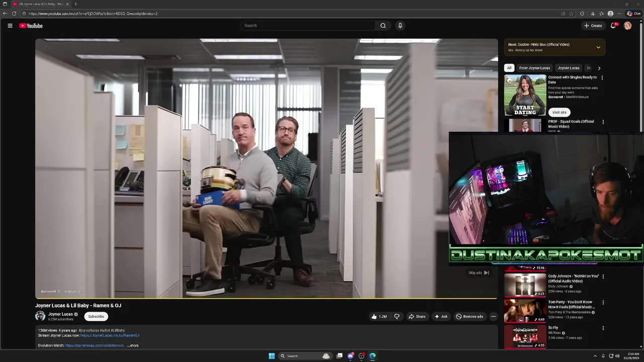Click the Sponsored info icon on ad
Viewport: 644px width, 362px height.
(x=58, y=291)
